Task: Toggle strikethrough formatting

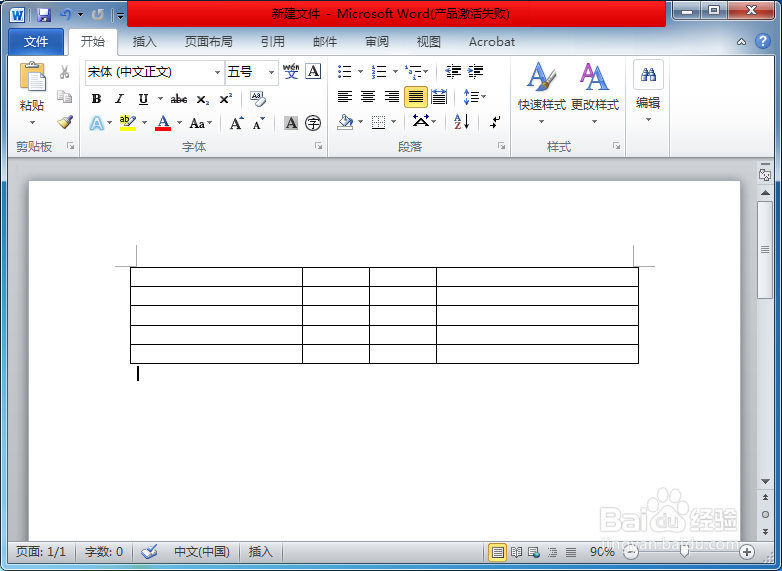Action: (x=179, y=99)
